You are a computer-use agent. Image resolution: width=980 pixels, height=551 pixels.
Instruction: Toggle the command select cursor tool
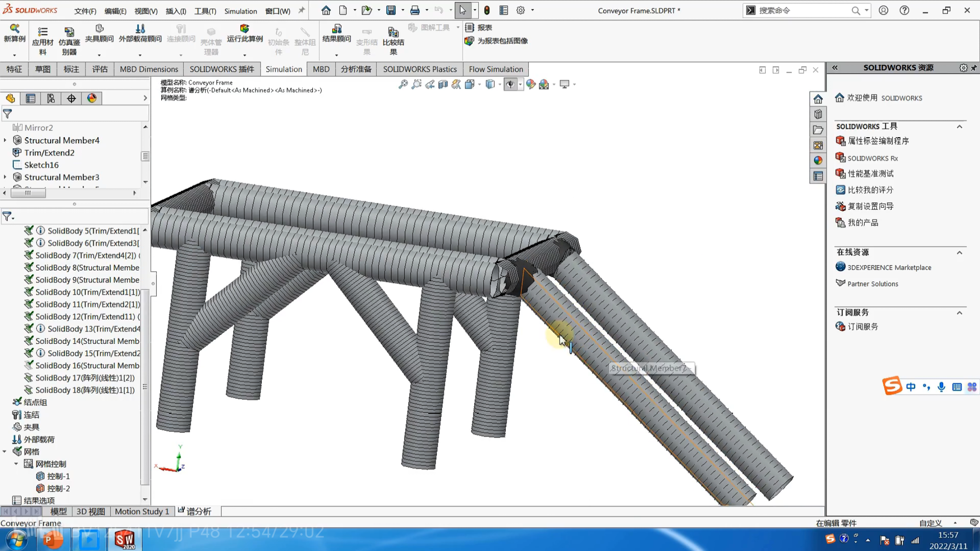point(463,10)
